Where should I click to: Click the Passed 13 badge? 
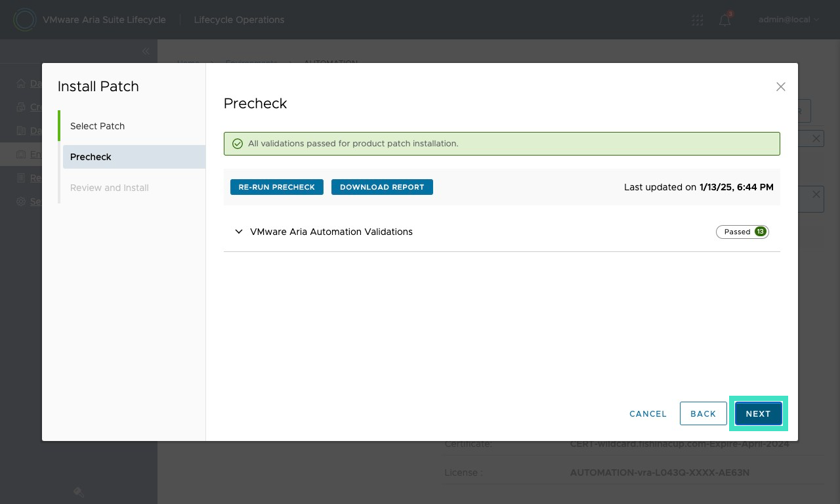[x=742, y=232]
